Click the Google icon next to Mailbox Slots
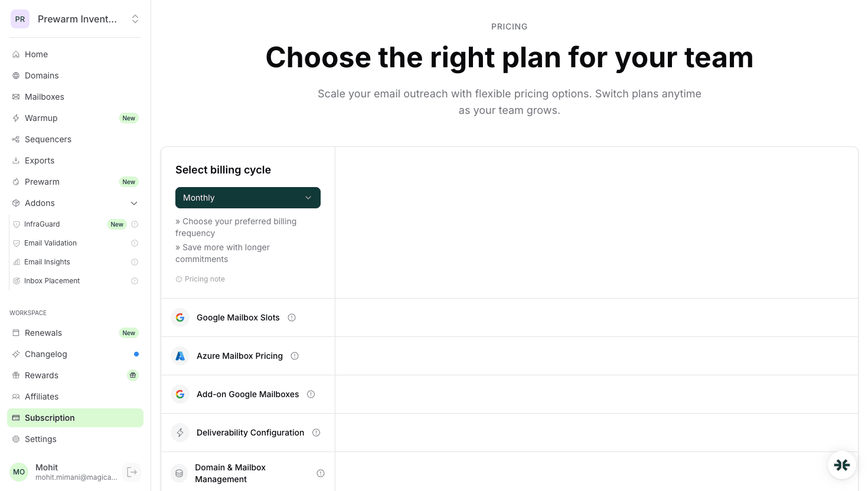The width and height of the screenshot is (868, 491). 180,317
